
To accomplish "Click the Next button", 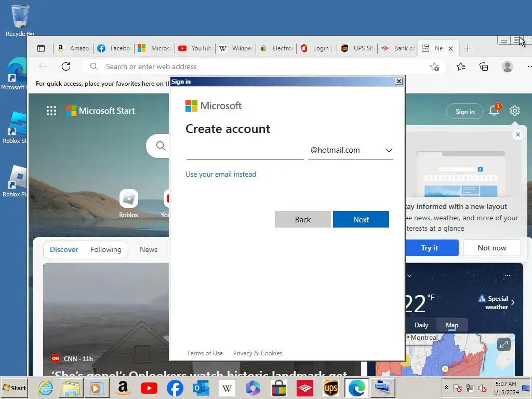I will pos(361,220).
